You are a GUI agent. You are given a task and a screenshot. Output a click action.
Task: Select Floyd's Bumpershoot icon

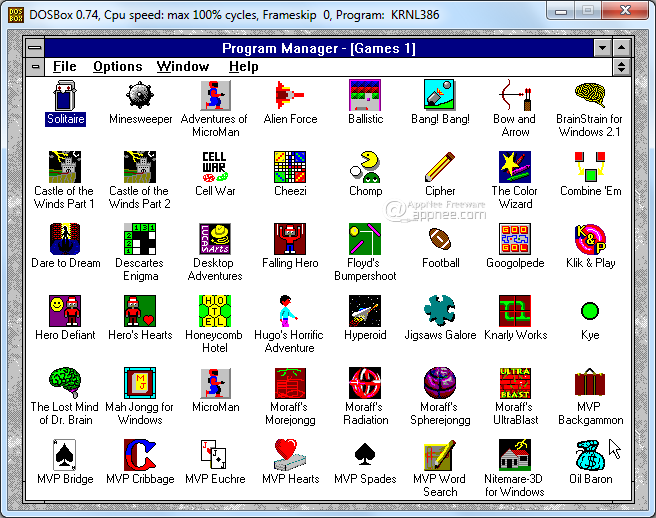pos(365,239)
